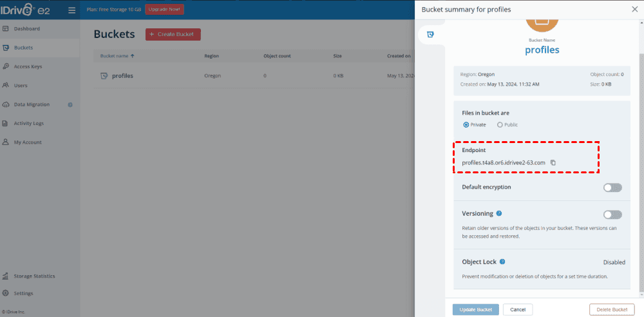Click the info badge beside Data Migration
Viewport: 644px width, 317px height.
tap(70, 105)
